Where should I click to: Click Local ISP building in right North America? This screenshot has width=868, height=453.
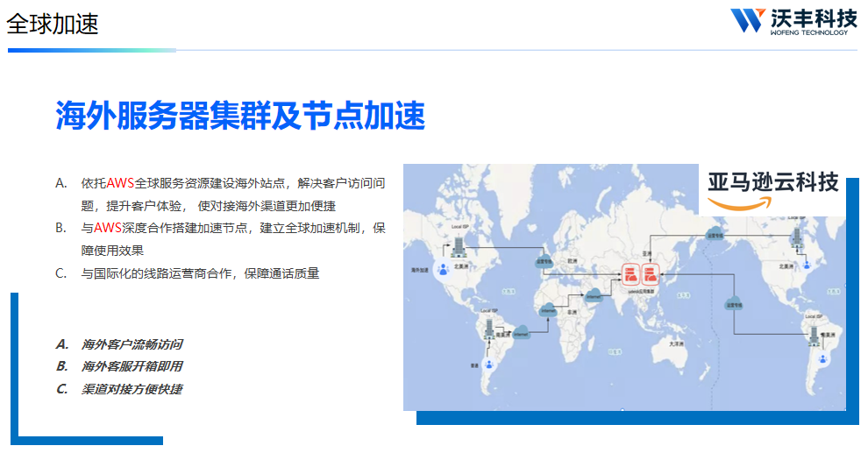tap(797, 237)
